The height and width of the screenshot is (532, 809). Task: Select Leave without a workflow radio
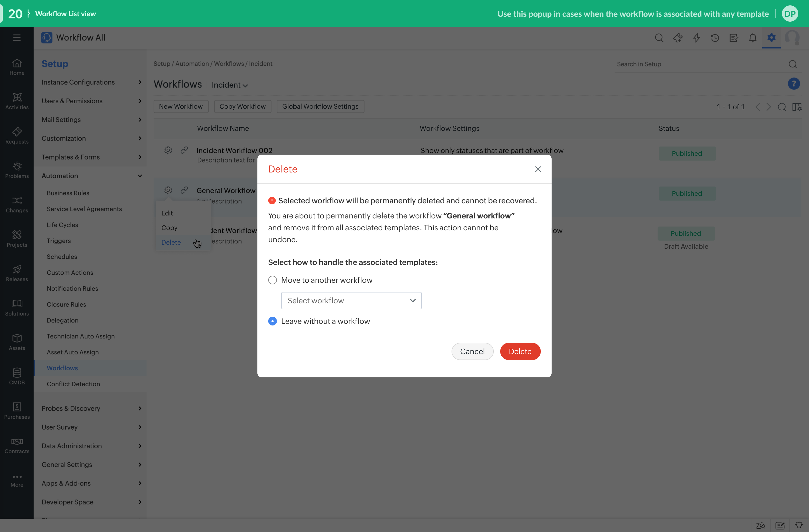pyautogui.click(x=272, y=321)
